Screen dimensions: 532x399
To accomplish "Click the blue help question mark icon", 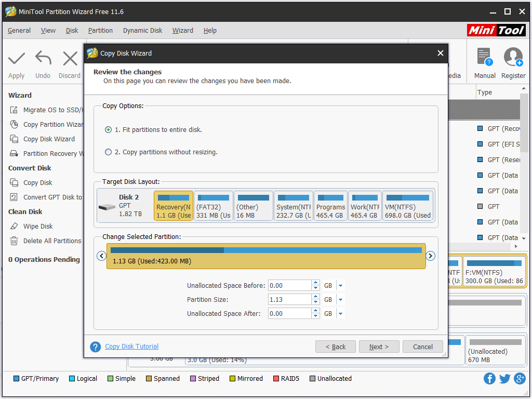I will 96,347.
